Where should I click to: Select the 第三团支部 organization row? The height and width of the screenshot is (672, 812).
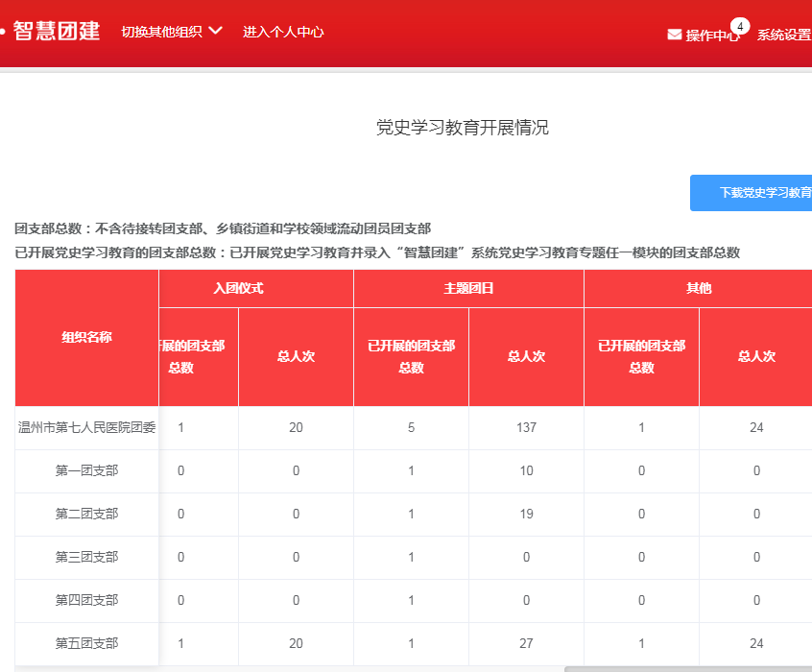point(86,557)
